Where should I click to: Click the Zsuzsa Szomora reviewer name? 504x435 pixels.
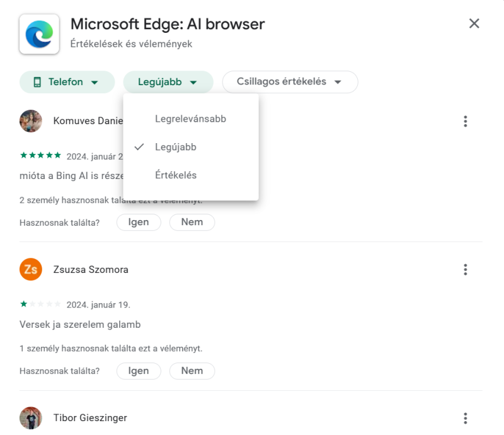(x=91, y=270)
